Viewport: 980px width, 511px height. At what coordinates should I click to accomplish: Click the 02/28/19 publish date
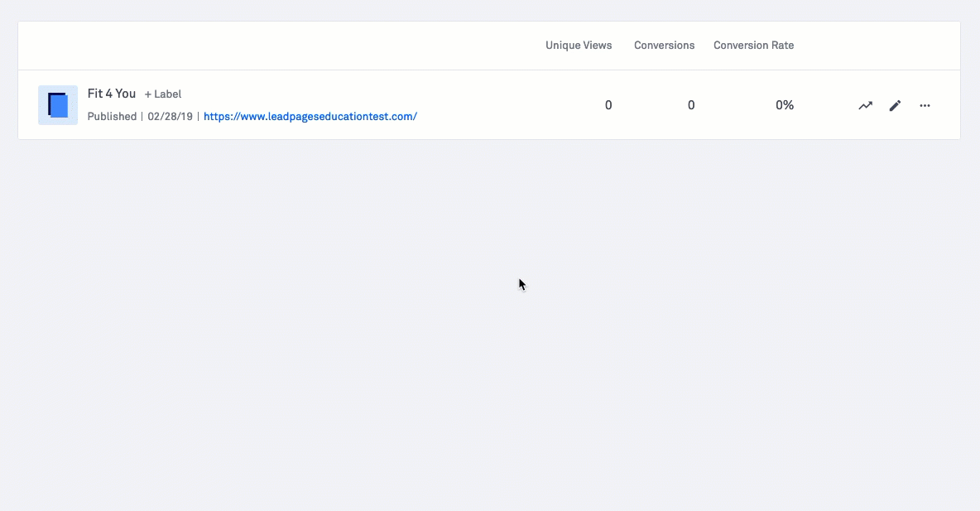(x=170, y=116)
